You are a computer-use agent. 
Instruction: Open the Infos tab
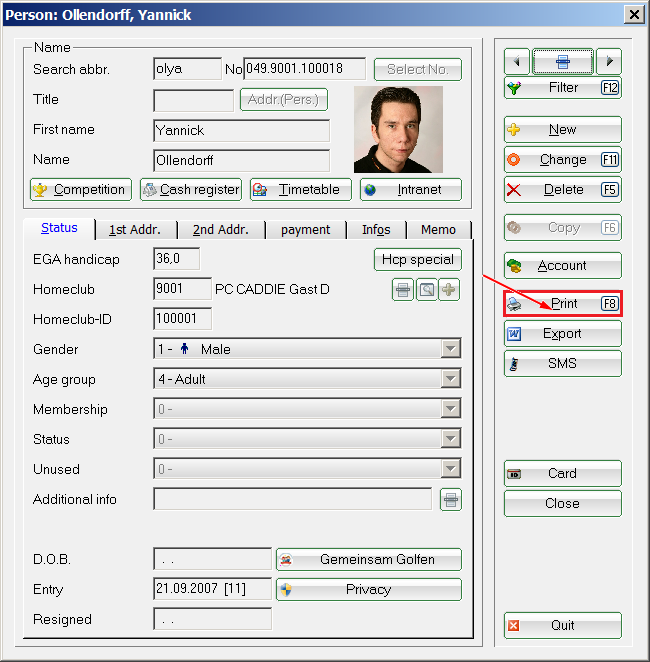click(376, 230)
